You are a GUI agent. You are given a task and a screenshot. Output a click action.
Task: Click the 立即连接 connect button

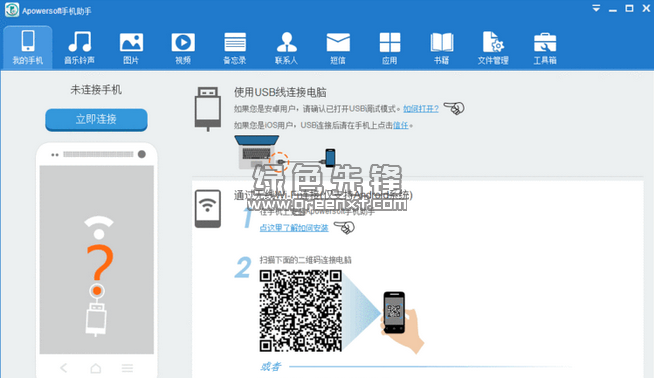pyautogui.click(x=96, y=120)
